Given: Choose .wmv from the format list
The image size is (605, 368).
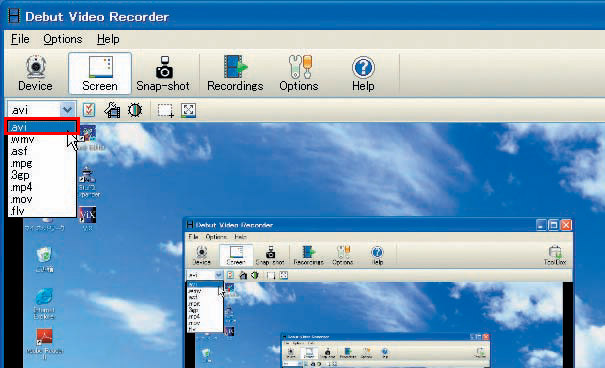Looking at the screenshot, I should click(42, 139).
